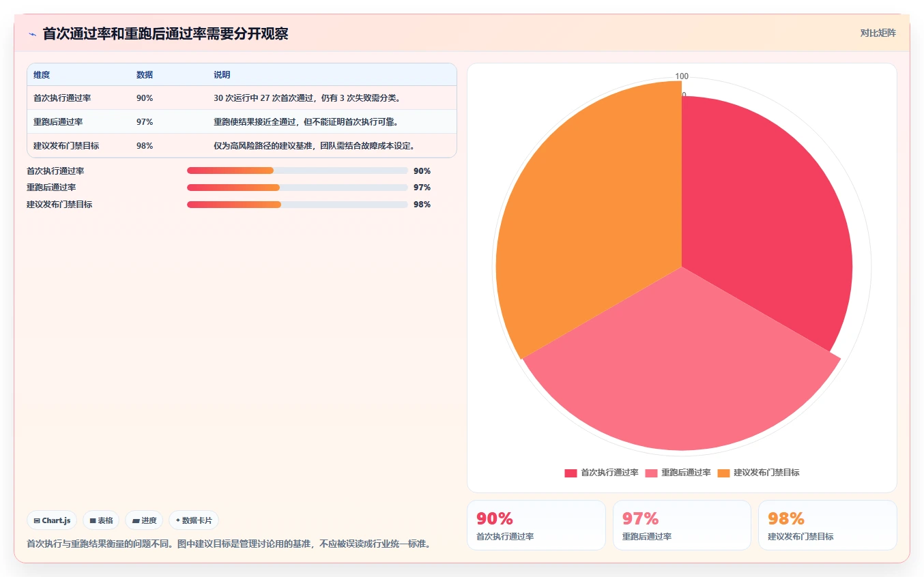Click the description starting 30 次运行中 27 次
The height and width of the screenshot is (577, 924).
coord(307,98)
